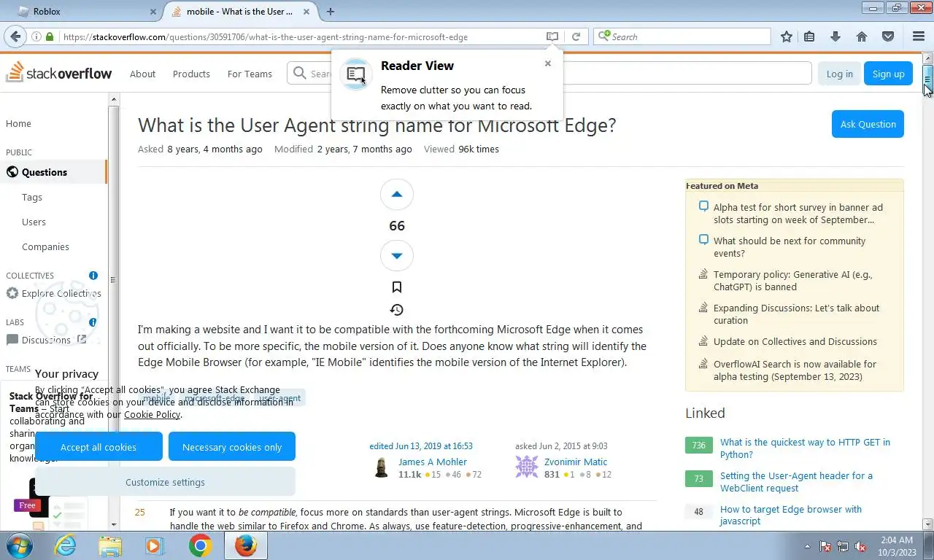Show question activity history icon
This screenshot has height=560, width=934.
tap(397, 310)
